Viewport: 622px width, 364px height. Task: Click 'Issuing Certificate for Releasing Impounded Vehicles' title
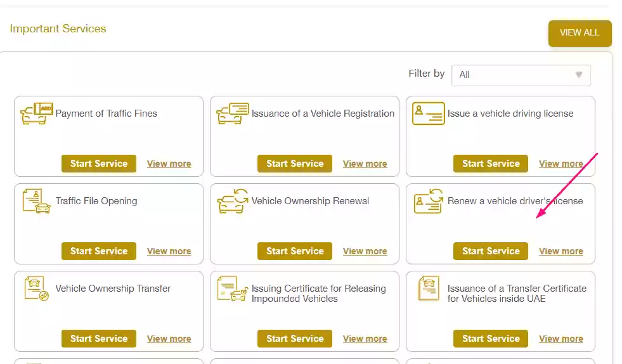pyautogui.click(x=318, y=294)
